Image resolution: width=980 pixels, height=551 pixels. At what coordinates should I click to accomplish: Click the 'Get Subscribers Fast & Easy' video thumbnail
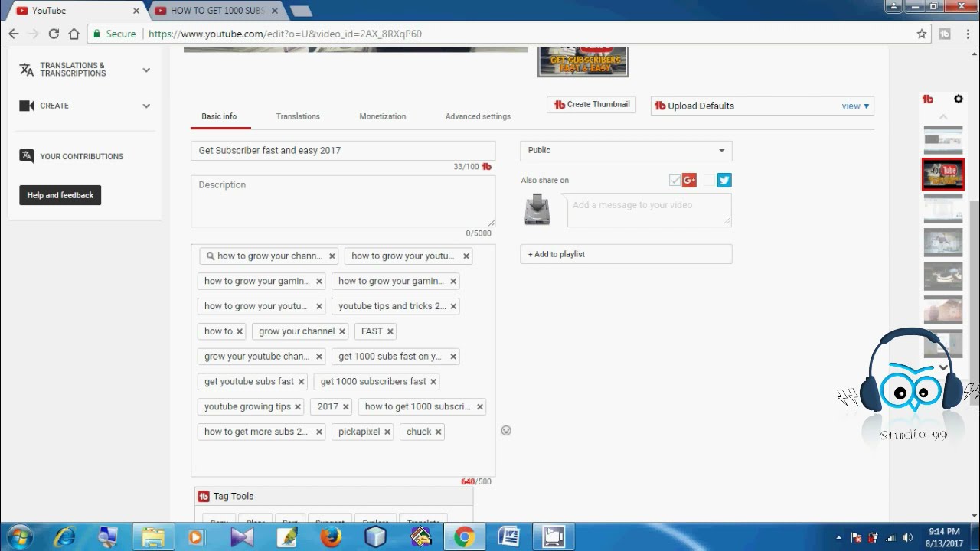(x=583, y=61)
